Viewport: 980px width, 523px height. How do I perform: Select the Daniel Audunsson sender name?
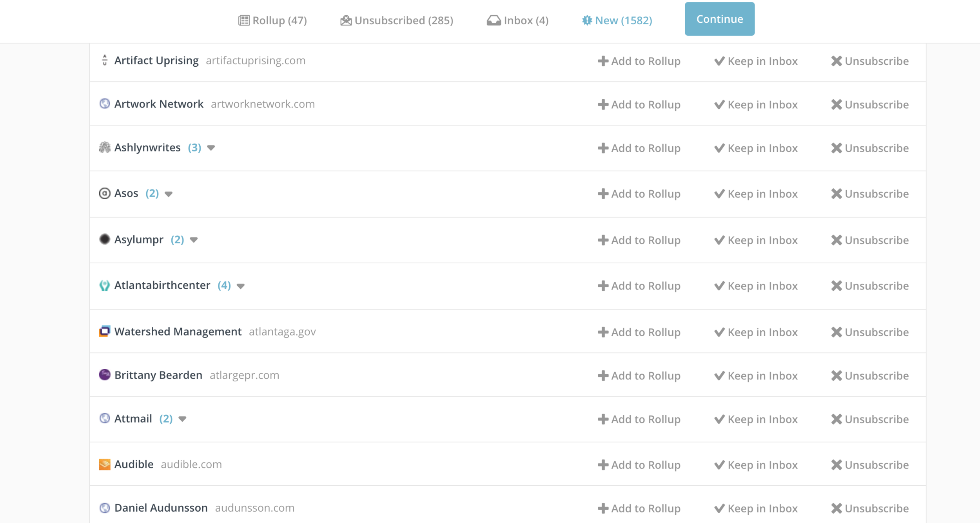pyautogui.click(x=161, y=508)
